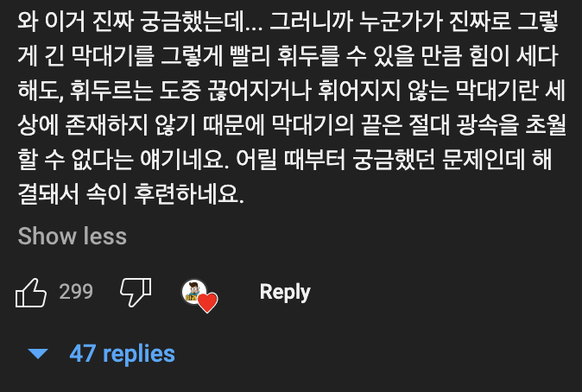The height and width of the screenshot is (392, 582).
Task: Dislike the comment with the thumbs-down icon
Action: click(135, 292)
